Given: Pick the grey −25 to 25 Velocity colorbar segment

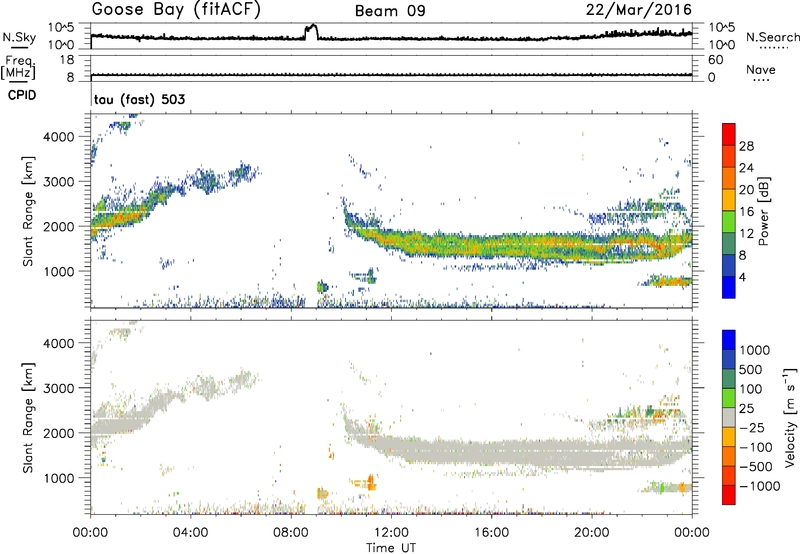Looking at the screenshot, I should click(729, 417).
